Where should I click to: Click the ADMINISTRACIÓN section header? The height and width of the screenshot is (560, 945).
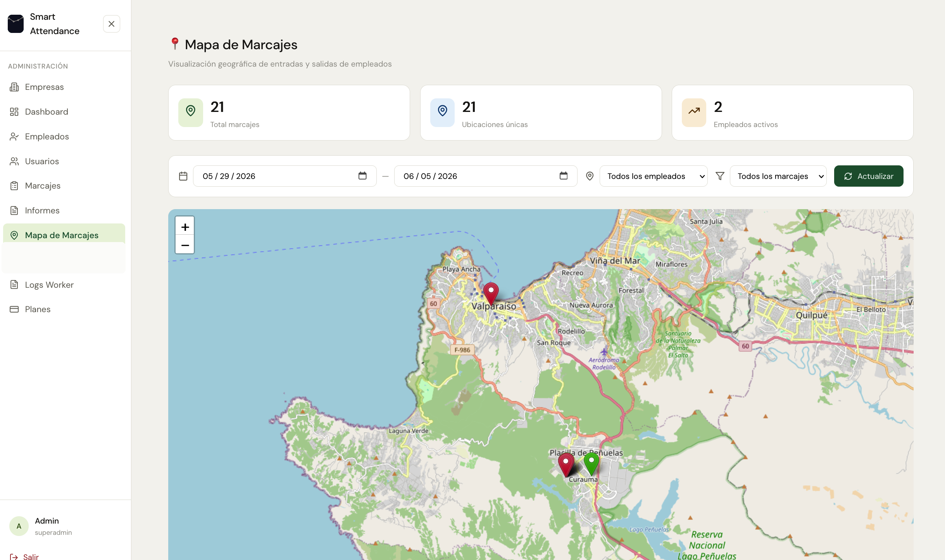[38, 66]
